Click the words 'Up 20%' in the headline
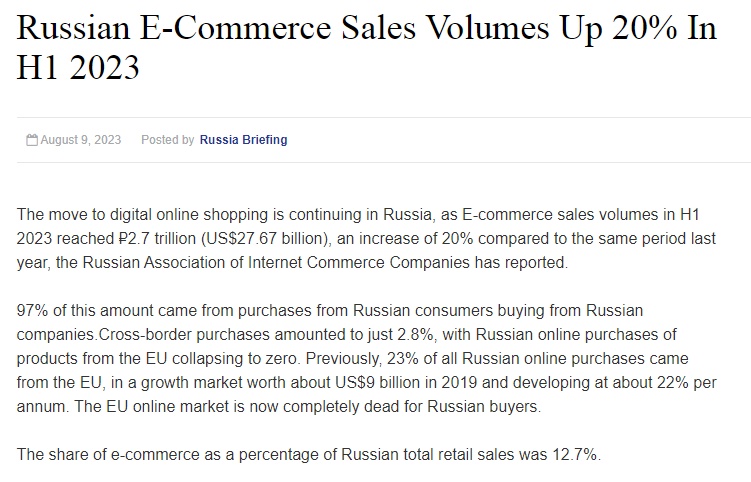The width and height of the screenshot is (751, 482). pos(618,28)
